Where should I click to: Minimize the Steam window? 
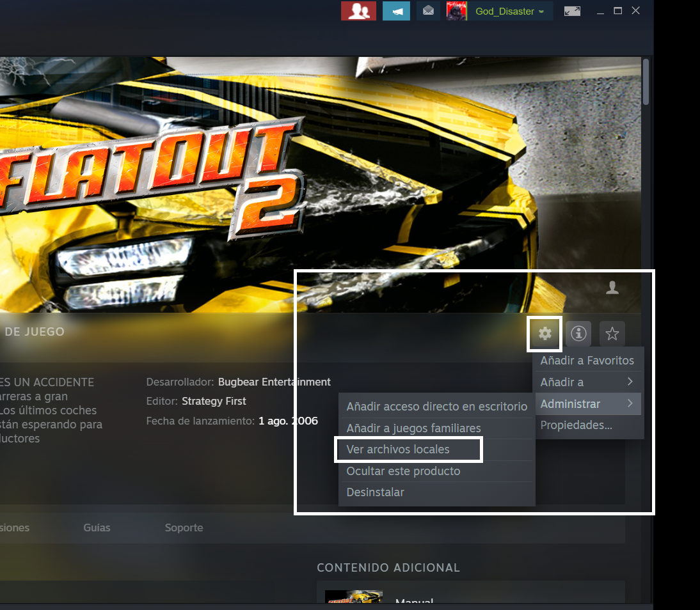pyautogui.click(x=600, y=11)
